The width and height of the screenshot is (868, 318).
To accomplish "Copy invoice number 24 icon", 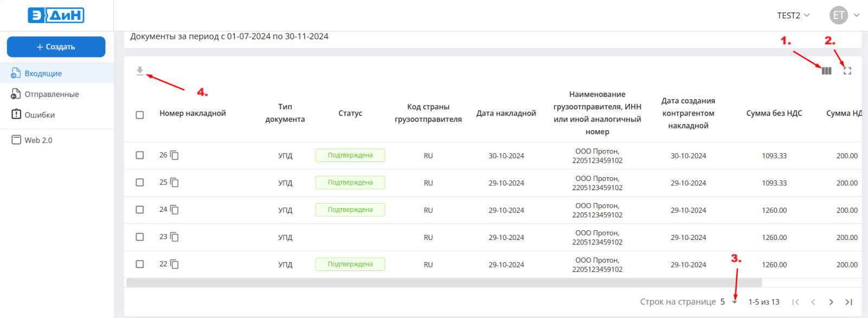I will point(175,210).
